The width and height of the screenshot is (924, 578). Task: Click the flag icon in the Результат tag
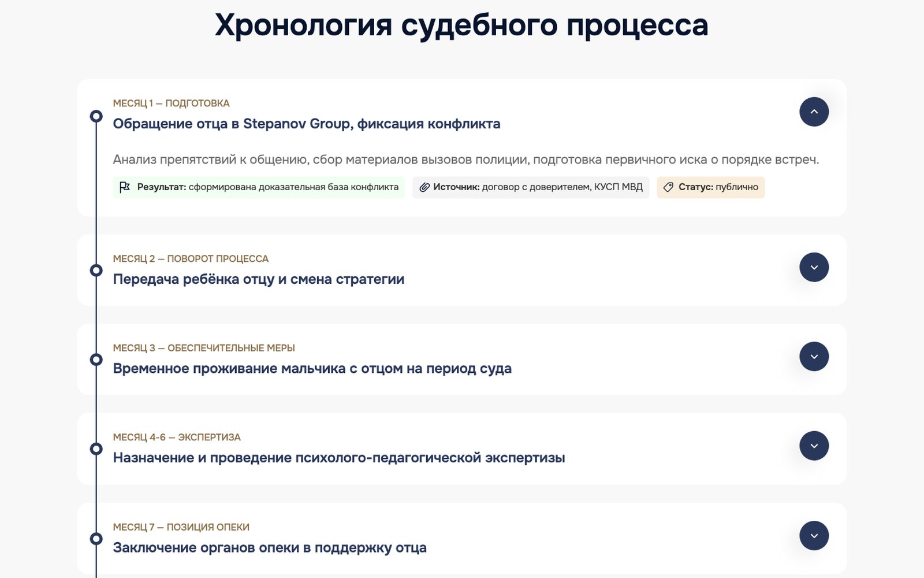125,187
